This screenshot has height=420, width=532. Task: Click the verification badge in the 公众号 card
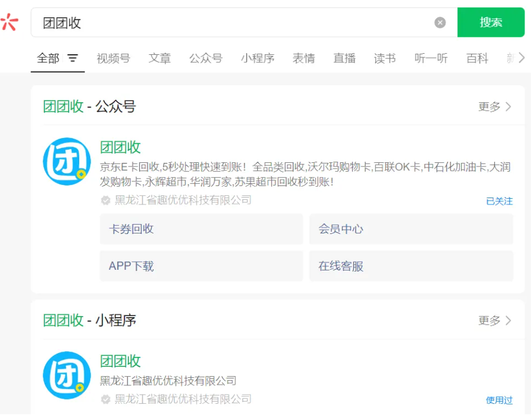(105, 200)
